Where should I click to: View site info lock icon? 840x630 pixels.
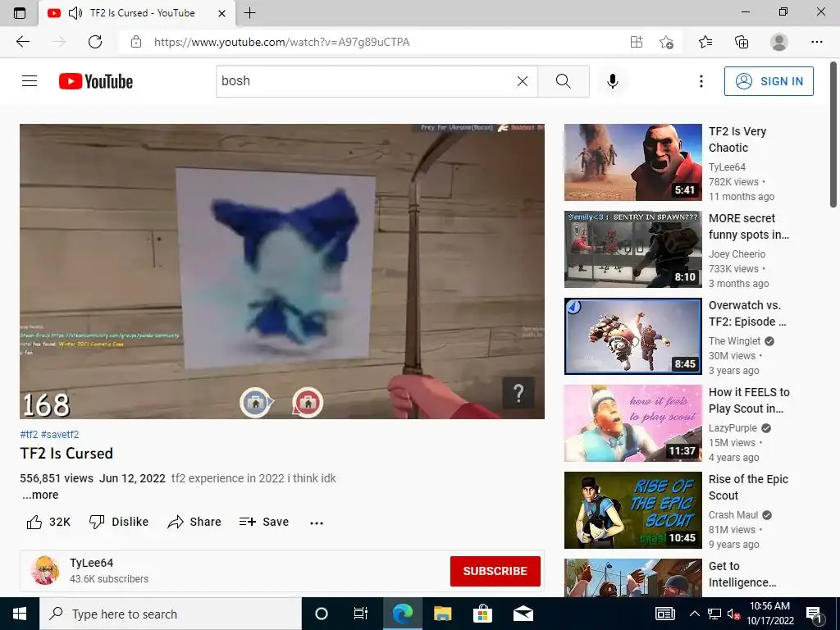(x=136, y=42)
